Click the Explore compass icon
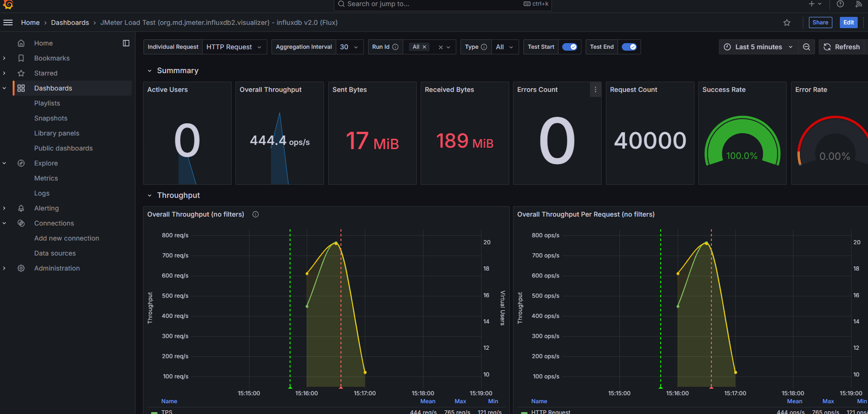 click(21, 163)
